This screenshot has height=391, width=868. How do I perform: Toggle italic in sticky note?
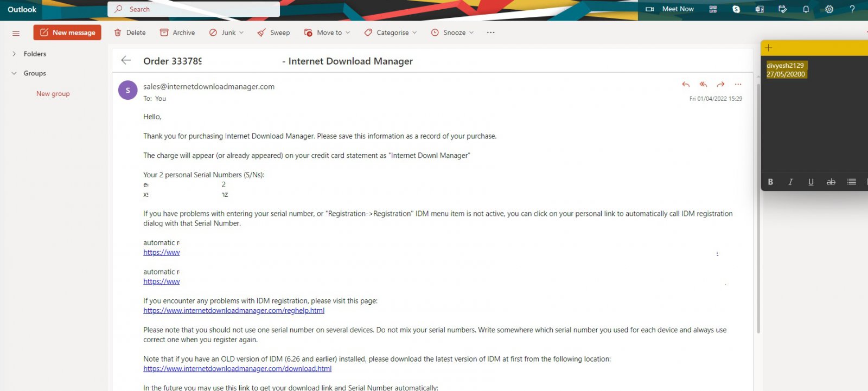pyautogui.click(x=790, y=182)
